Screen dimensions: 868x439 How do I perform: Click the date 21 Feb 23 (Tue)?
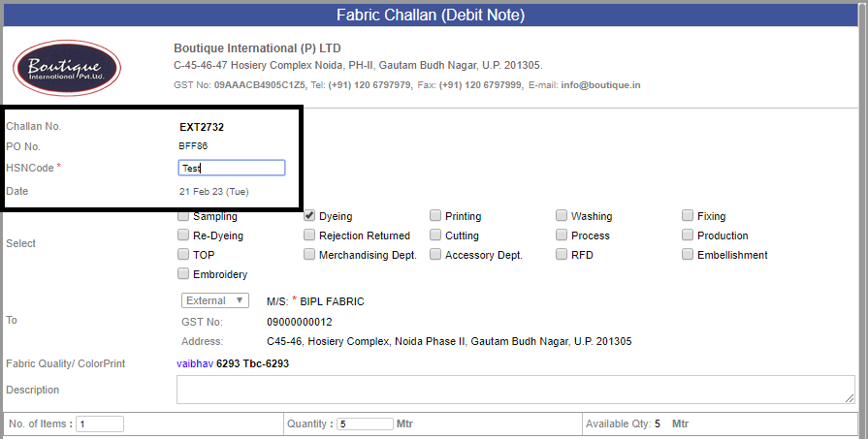[213, 192]
